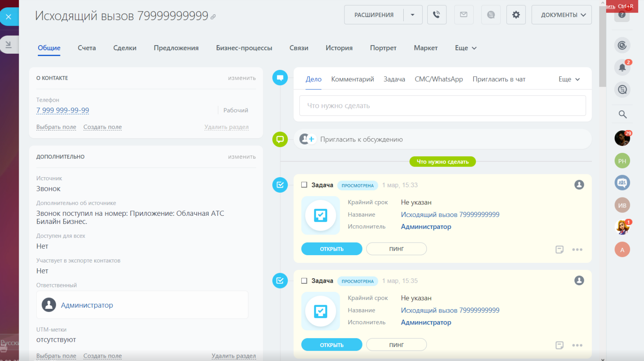Open settings via the gear icon
The width and height of the screenshot is (644, 361).
pyautogui.click(x=516, y=15)
